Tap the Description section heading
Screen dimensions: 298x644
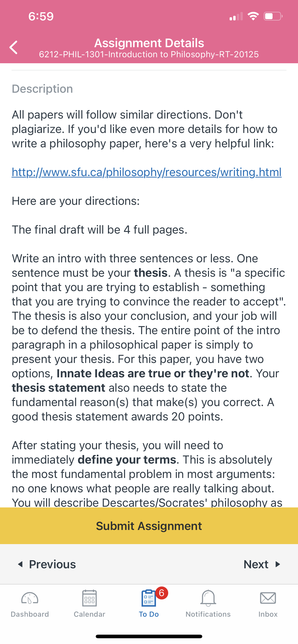(42, 89)
